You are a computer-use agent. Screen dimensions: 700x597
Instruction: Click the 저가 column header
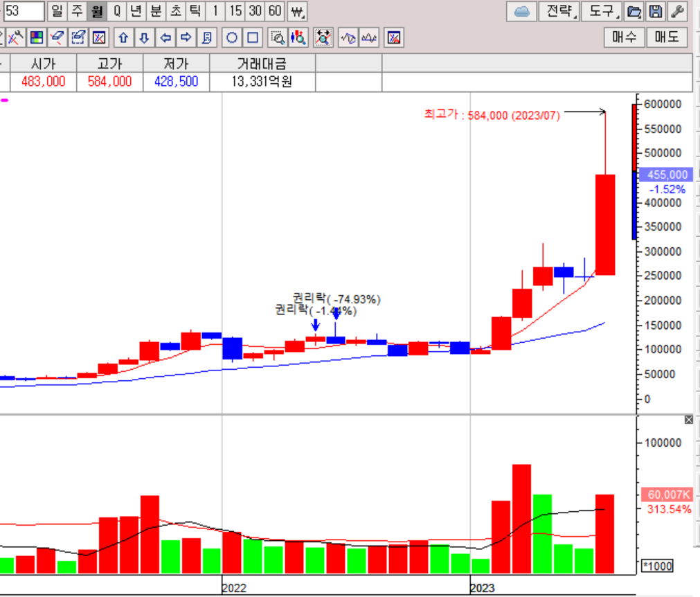click(x=177, y=64)
